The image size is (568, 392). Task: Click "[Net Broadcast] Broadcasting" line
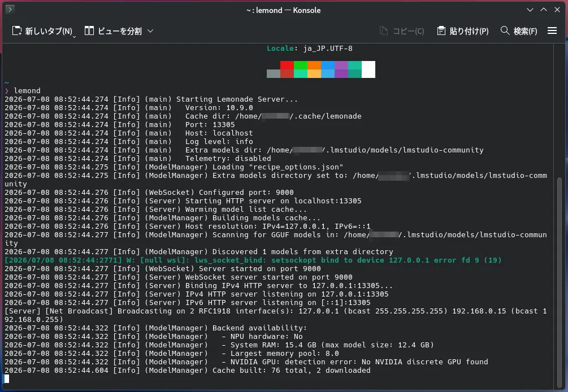tap(275, 315)
